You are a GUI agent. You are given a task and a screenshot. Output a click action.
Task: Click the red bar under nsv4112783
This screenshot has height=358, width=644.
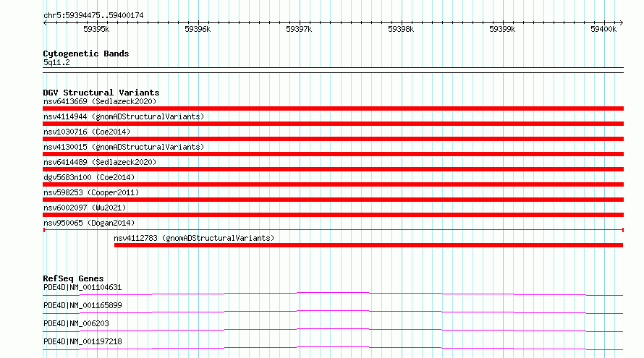(x=368, y=245)
